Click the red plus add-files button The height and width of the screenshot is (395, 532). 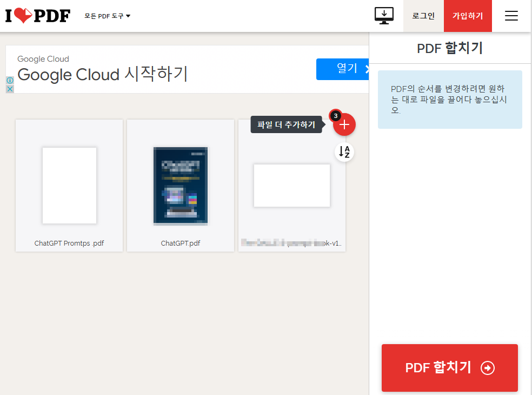344,124
